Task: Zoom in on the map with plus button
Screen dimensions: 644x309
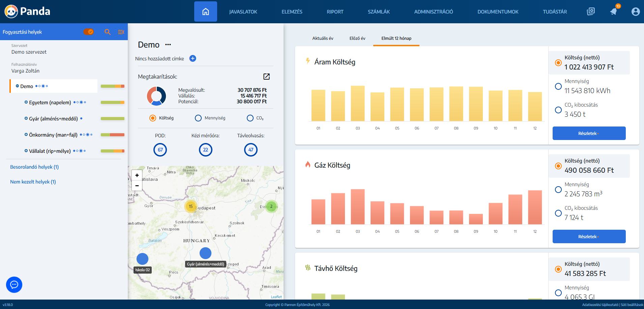Action: coord(137,175)
